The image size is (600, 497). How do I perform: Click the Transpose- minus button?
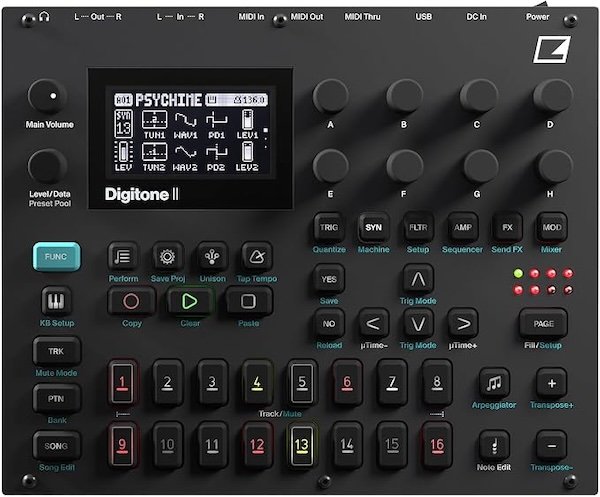551,446
